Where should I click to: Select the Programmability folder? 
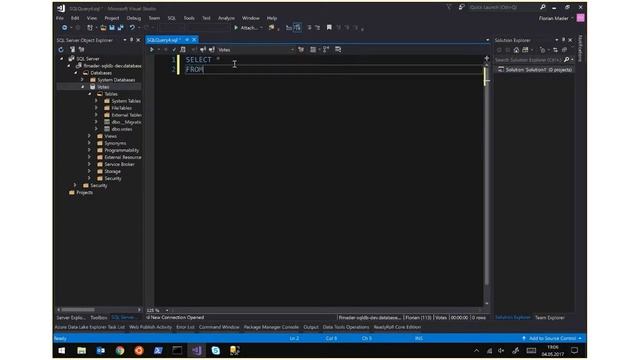pyautogui.click(x=122, y=150)
